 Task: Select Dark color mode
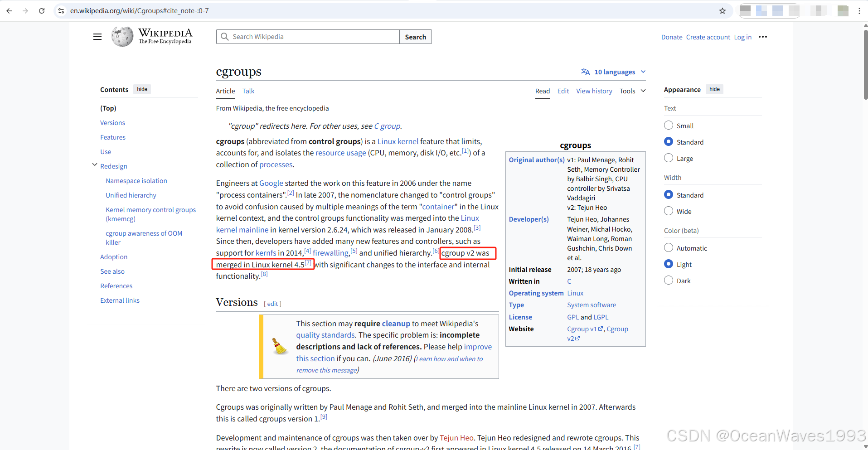click(669, 280)
